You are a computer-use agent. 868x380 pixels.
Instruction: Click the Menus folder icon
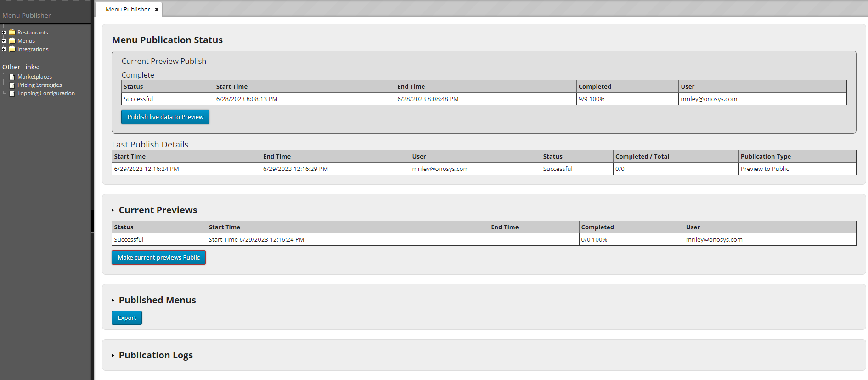pos(12,40)
